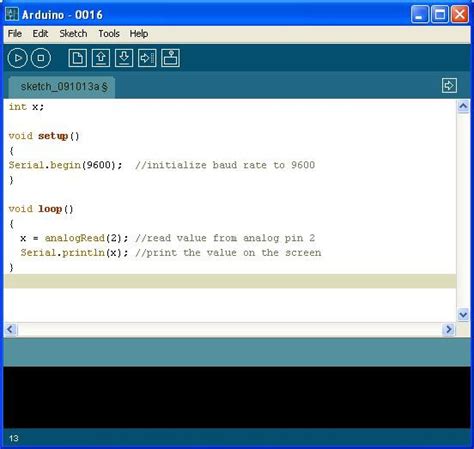Click the vertical scrollbar down arrow
Image resolution: width=474 pixels, height=449 pixels.
pos(463,314)
